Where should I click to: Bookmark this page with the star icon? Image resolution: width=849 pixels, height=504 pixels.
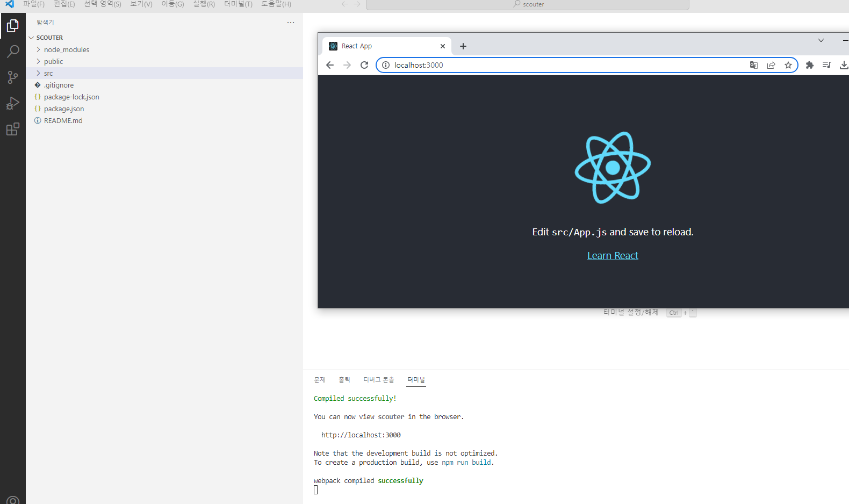(x=788, y=65)
